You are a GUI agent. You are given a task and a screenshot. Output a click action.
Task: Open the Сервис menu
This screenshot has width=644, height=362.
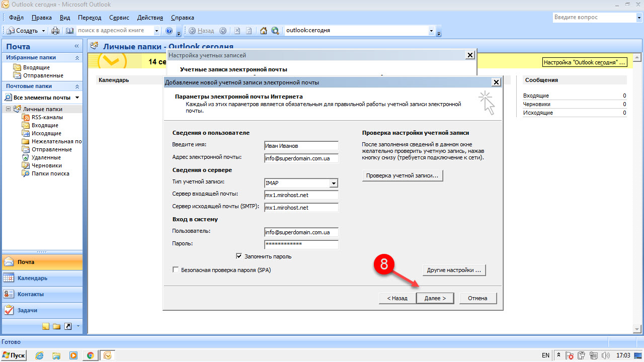(119, 18)
